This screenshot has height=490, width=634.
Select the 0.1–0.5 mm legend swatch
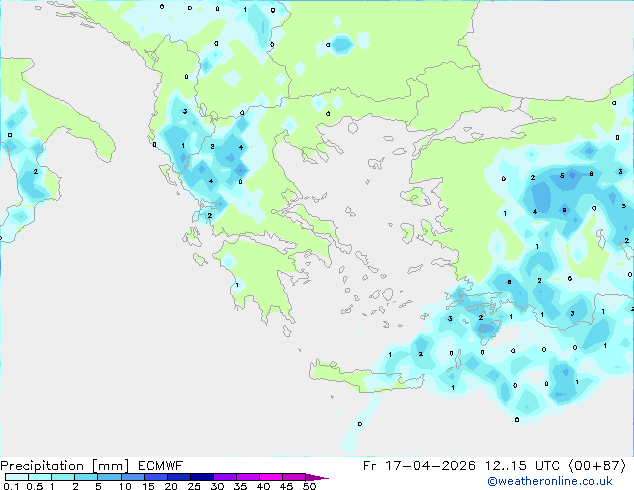pos(17,477)
